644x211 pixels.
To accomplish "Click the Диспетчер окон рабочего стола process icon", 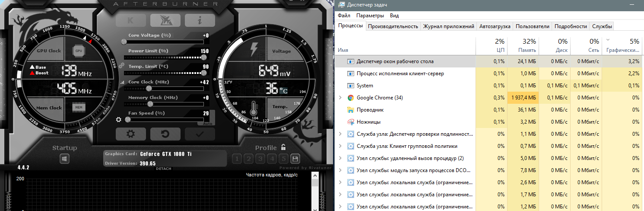I will click(351, 61).
